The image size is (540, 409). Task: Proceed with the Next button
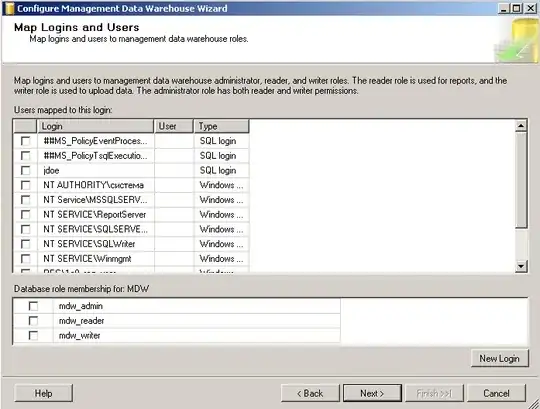click(x=372, y=393)
